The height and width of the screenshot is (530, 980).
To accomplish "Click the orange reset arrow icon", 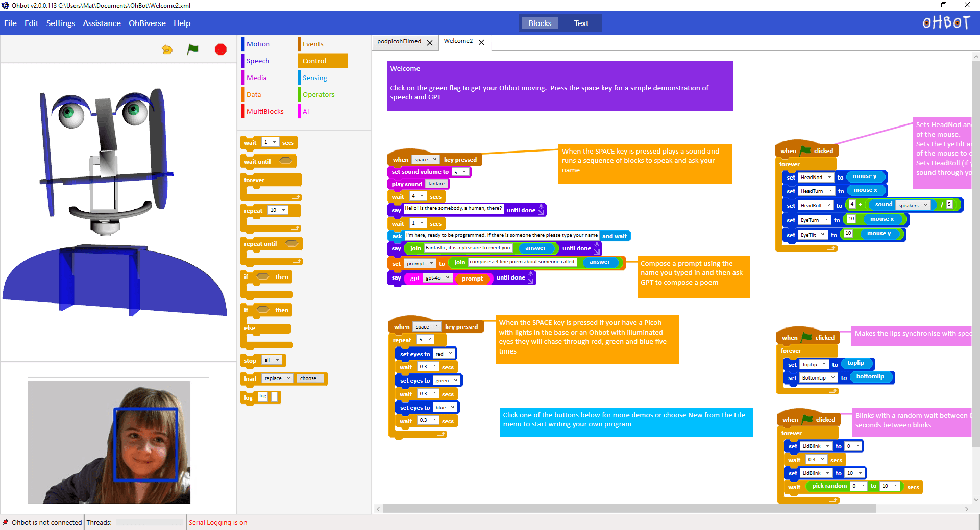I will pyautogui.click(x=167, y=49).
